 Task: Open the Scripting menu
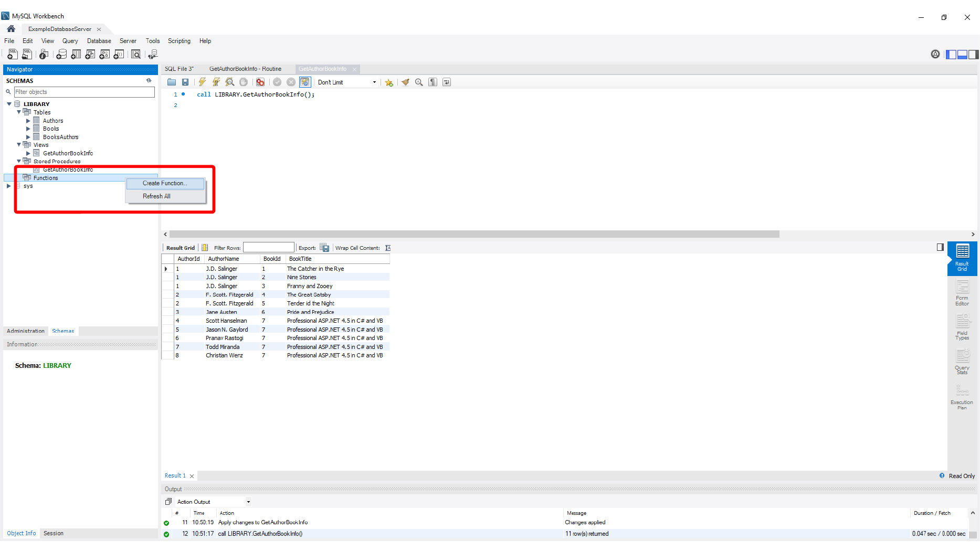pyautogui.click(x=179, y=41)
